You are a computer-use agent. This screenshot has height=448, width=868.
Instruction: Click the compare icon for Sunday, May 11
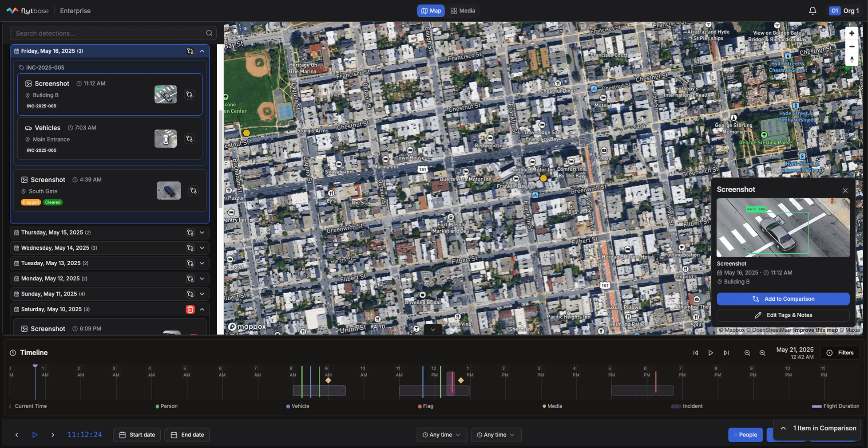[190, 294]
